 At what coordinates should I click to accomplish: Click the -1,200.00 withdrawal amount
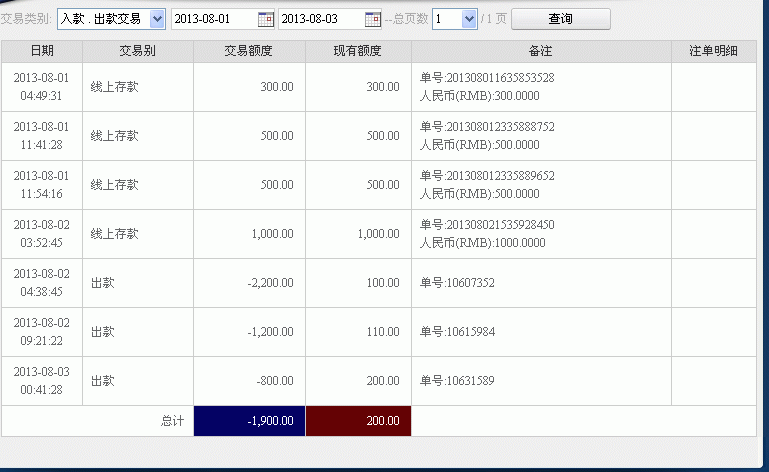click(x=270, y=332)
